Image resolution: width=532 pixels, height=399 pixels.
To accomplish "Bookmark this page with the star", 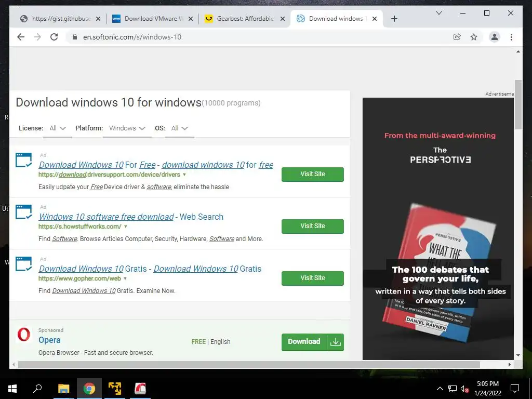I will point(474,37).
